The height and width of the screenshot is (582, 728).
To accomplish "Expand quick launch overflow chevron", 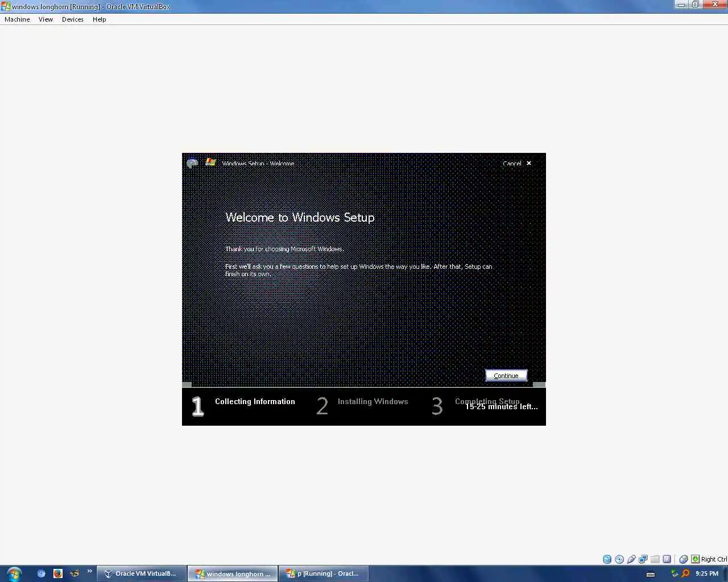I will pos(89,571).
